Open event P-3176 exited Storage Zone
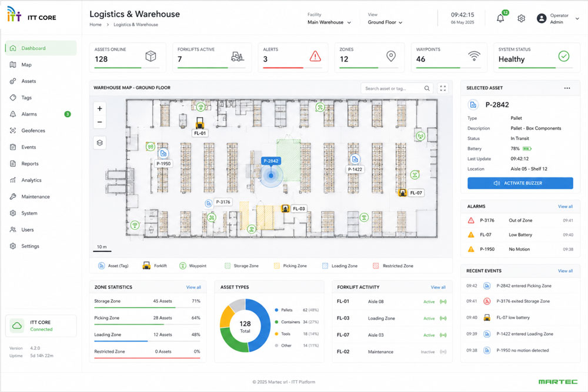 520,301
